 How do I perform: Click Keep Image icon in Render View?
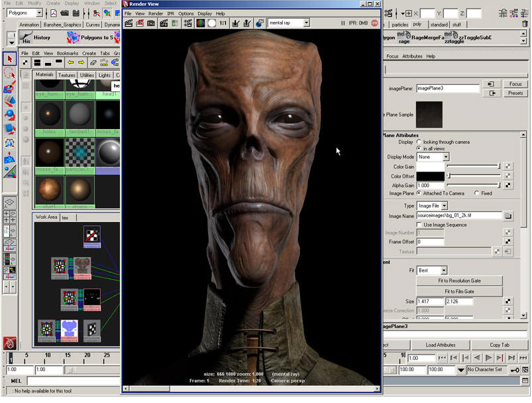click(236, 23)
